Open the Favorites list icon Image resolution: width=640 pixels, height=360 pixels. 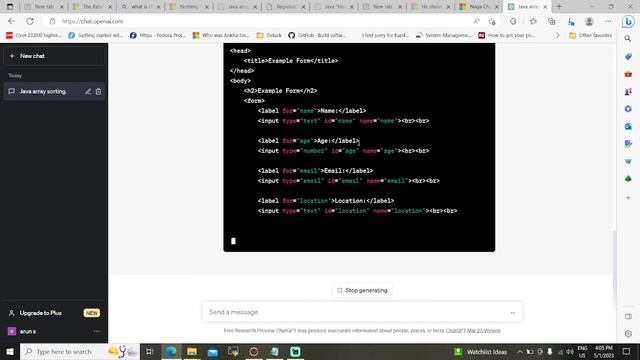tap(533, 21)
